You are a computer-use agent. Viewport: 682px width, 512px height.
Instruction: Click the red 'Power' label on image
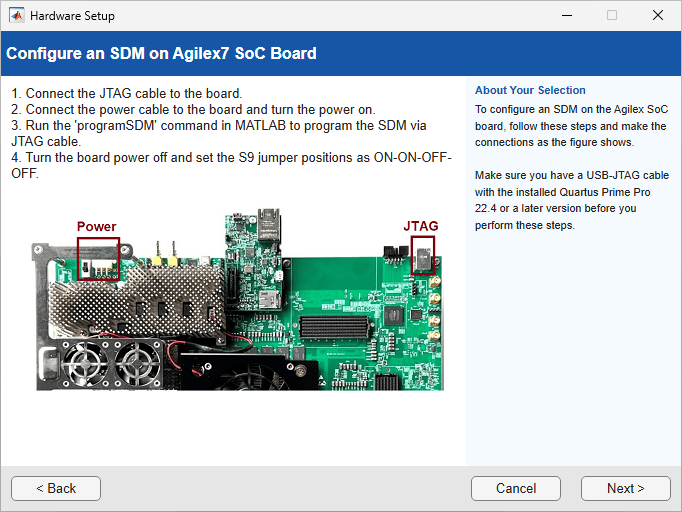(x=97, y=226)
